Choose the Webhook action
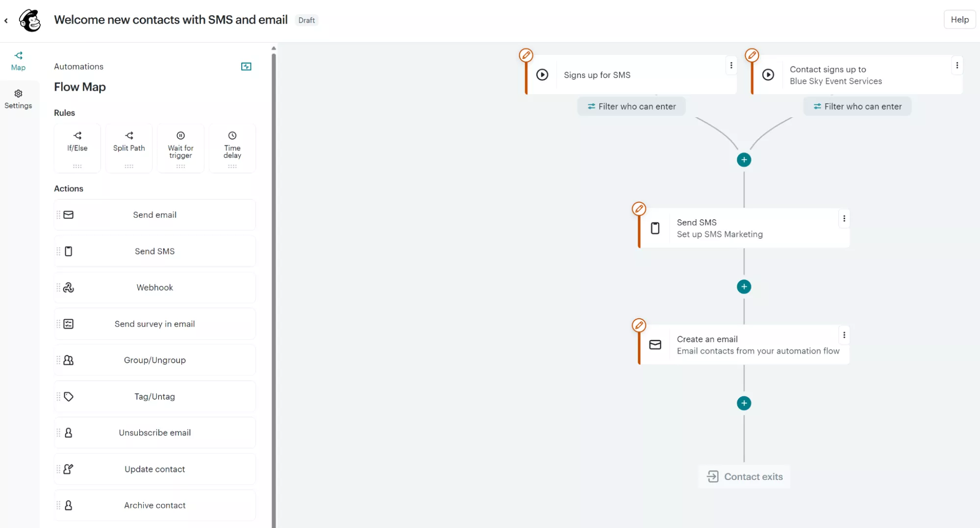This screenshot has width=980, height=528. 155,287
